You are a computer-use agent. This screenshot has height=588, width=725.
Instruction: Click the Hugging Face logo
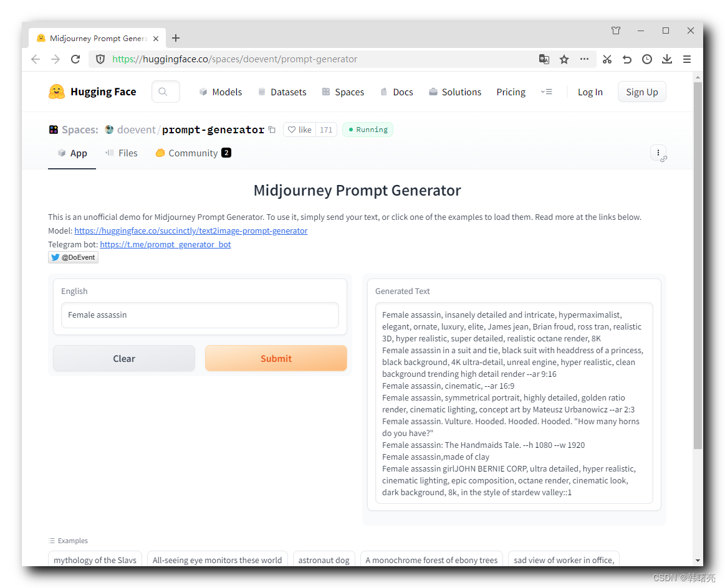92,92
